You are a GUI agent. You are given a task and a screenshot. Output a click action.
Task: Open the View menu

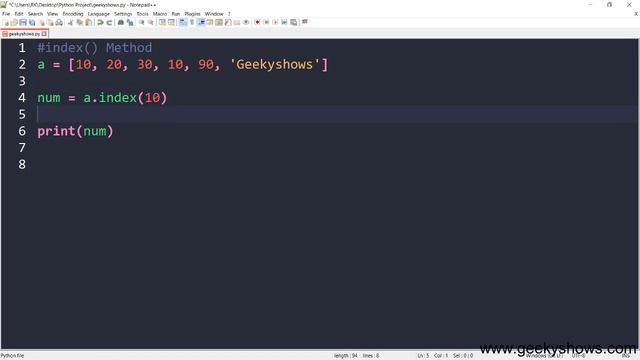(52, 14)
